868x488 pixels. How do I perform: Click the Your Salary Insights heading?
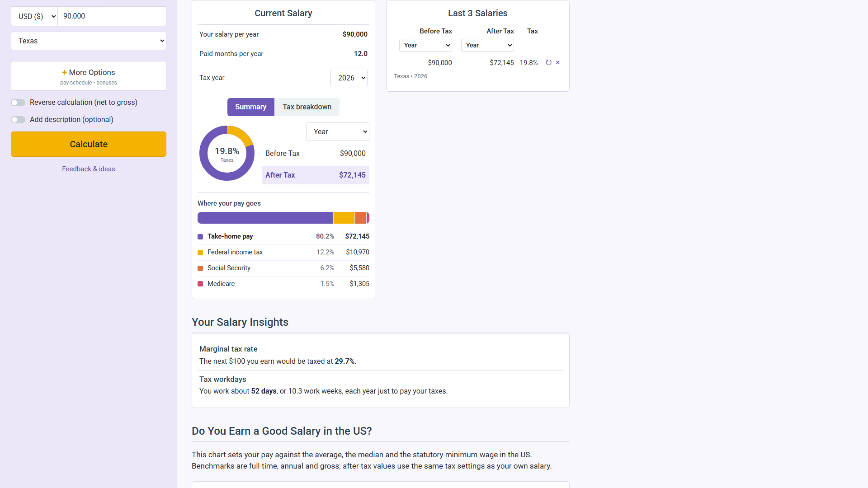[240, 322]
